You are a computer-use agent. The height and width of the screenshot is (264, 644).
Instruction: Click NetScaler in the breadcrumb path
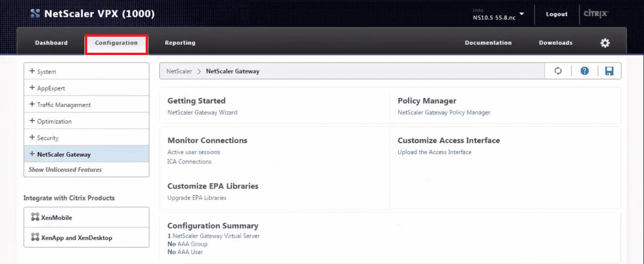pyautogui.click(x=179, y=71)
